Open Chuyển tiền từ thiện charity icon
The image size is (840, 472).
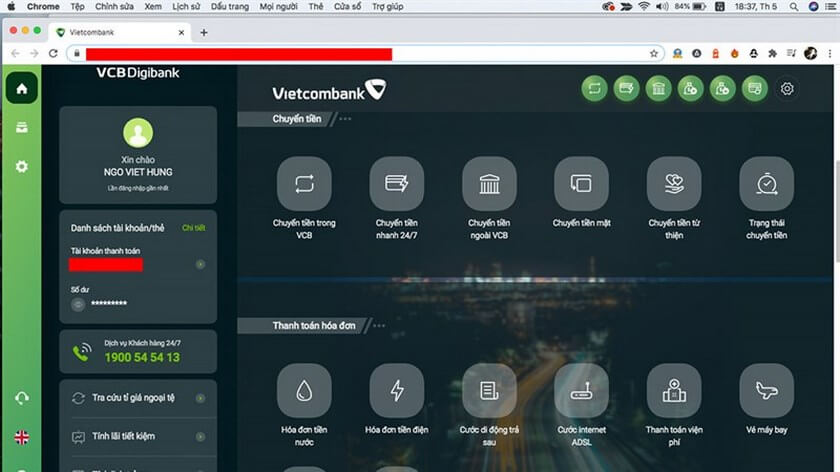(x=674, y=184)
